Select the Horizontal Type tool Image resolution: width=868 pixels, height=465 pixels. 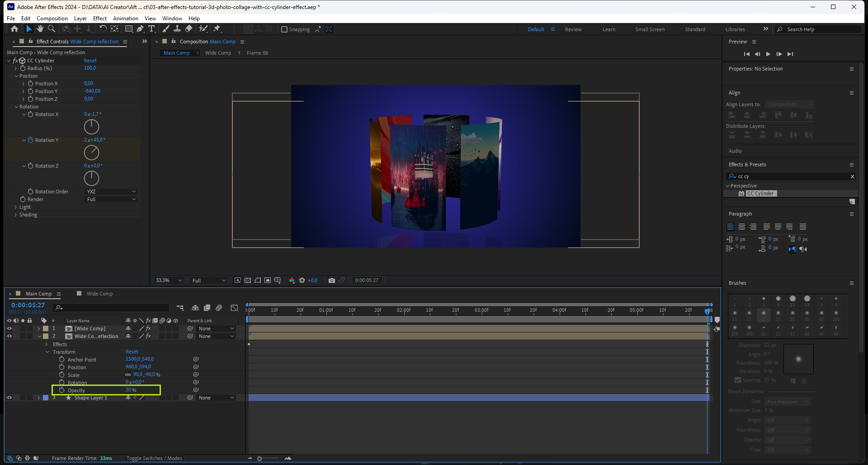(x=151, y=29)
